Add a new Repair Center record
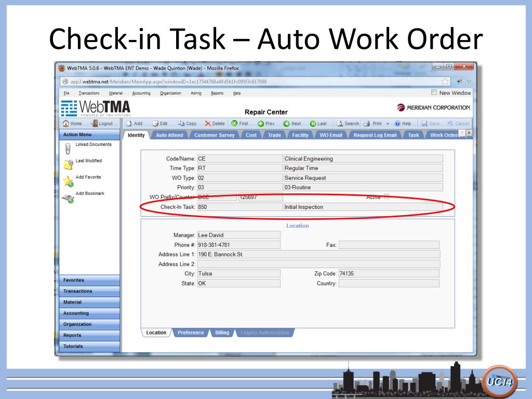Screen dimensions: 532x399 pyautogui.click(x=135, y=124)
